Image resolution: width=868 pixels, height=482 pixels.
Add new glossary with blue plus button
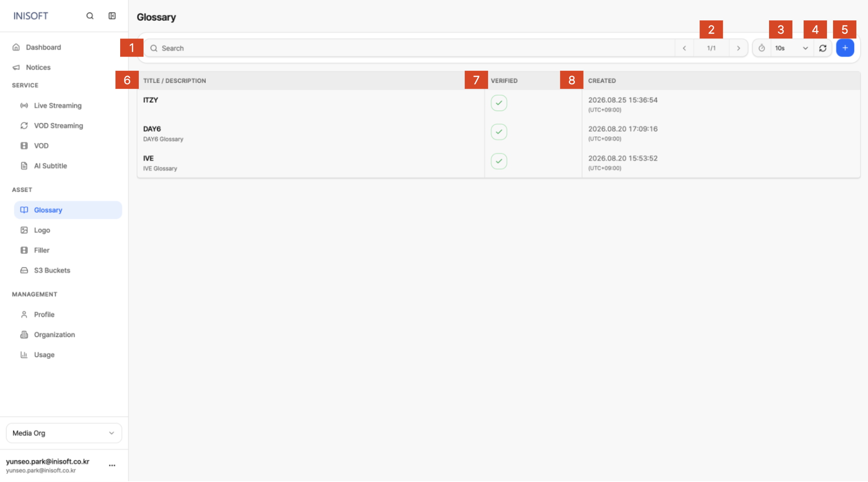pyautogui.click(x=845, y=48)
